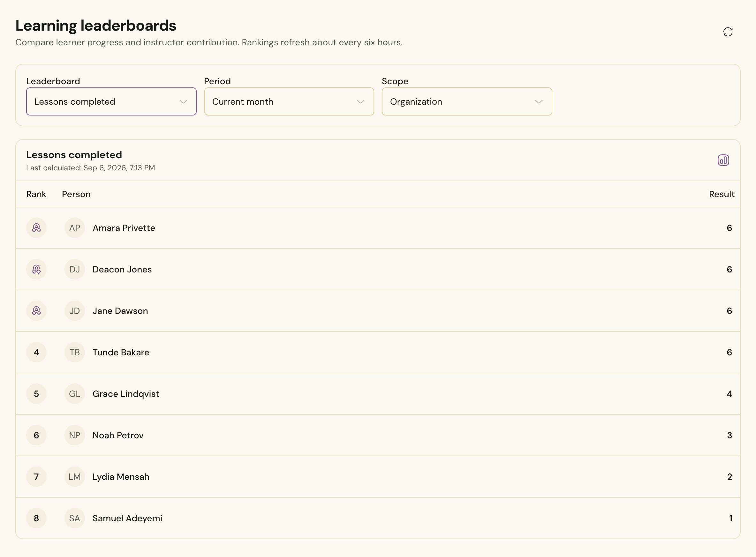Click the Lessons completed table heading
756x557 pixels.
(x=74, y=155)
